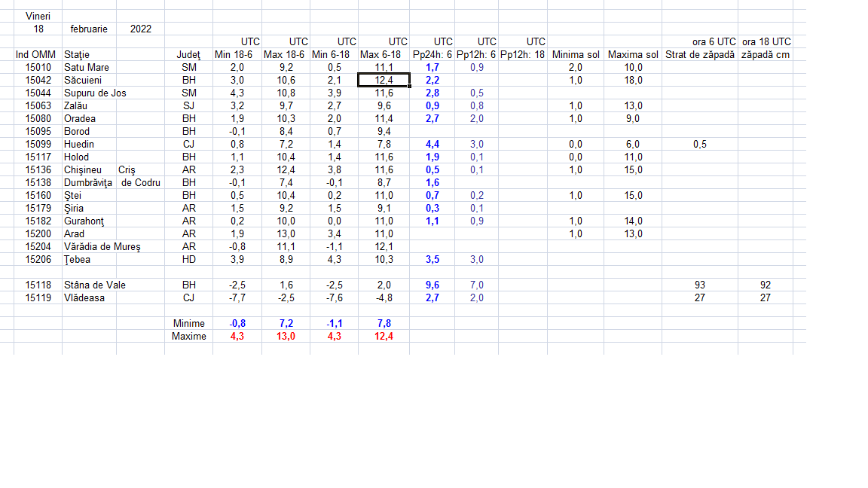Image resolution: width=868 pixels, height=488 pixels.
Task: Click the '2022' year cell
Action: pos(141,29)
